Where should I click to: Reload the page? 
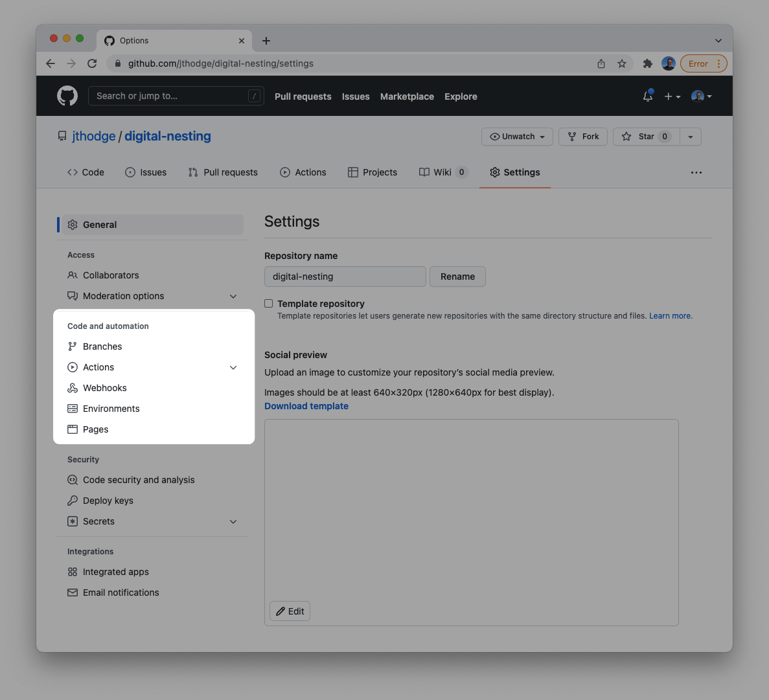point(92,63)
